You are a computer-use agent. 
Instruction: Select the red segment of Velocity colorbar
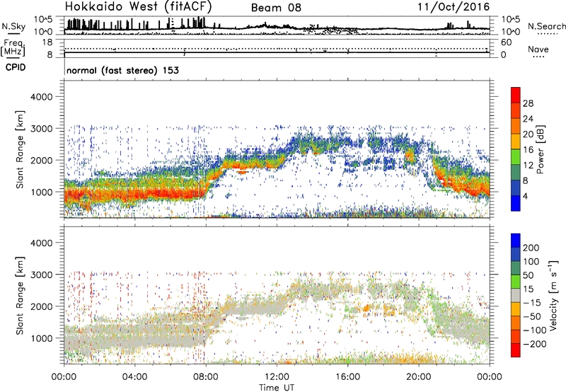click(516, 350)
